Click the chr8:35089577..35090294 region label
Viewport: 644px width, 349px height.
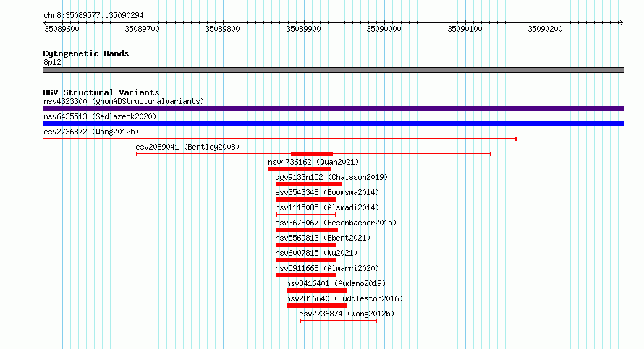click(x=93, y=15)
